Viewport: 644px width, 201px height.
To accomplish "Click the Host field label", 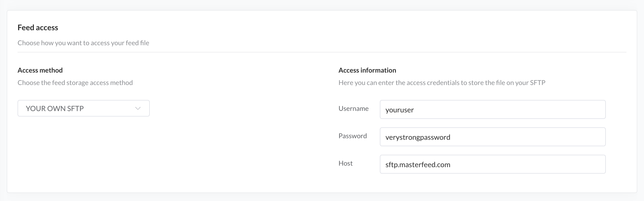I will [x=345, y=163].
